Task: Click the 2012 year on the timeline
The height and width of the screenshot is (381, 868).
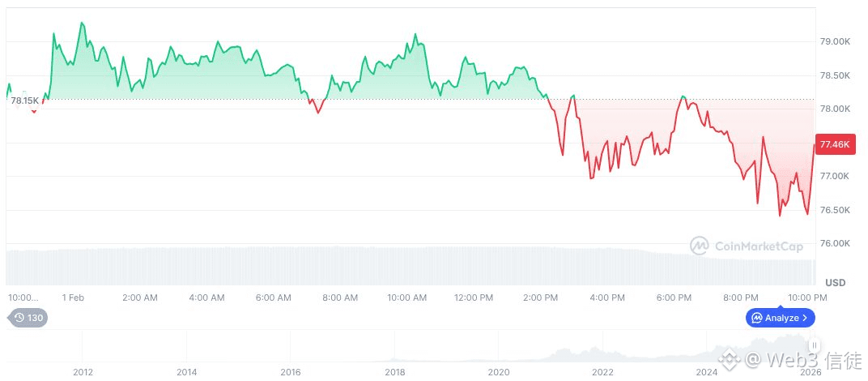Action: pyautogui.click(x=83, y=372)
